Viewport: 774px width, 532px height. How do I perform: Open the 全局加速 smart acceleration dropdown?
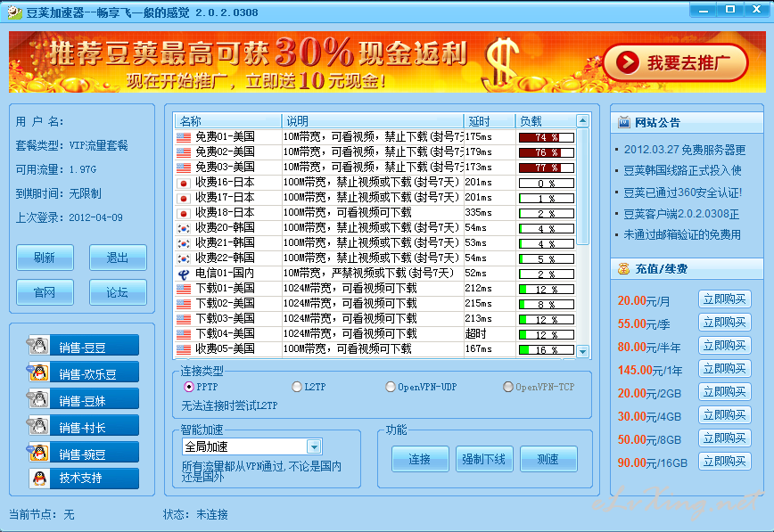(x=314, y=446)
